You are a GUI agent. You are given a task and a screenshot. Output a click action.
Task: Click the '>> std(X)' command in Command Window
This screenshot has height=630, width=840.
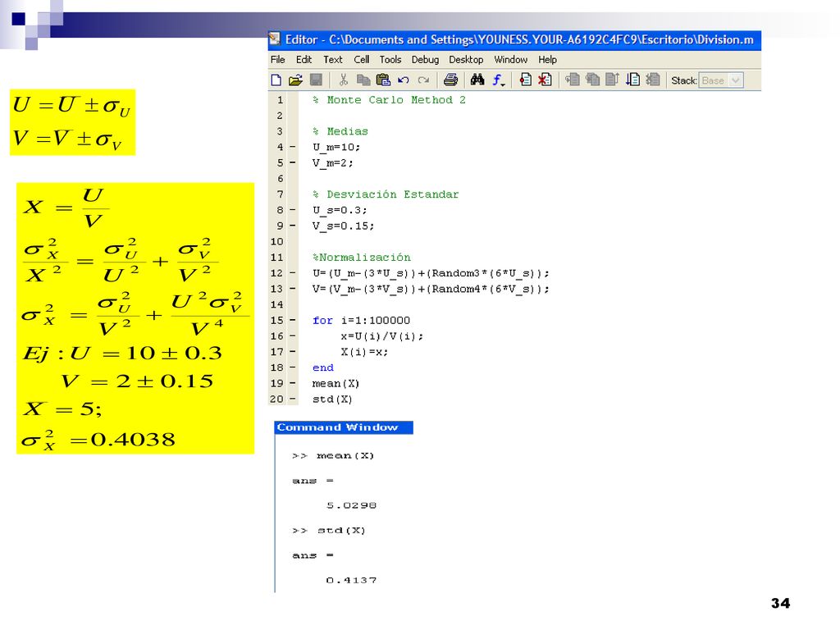(328, 531)
